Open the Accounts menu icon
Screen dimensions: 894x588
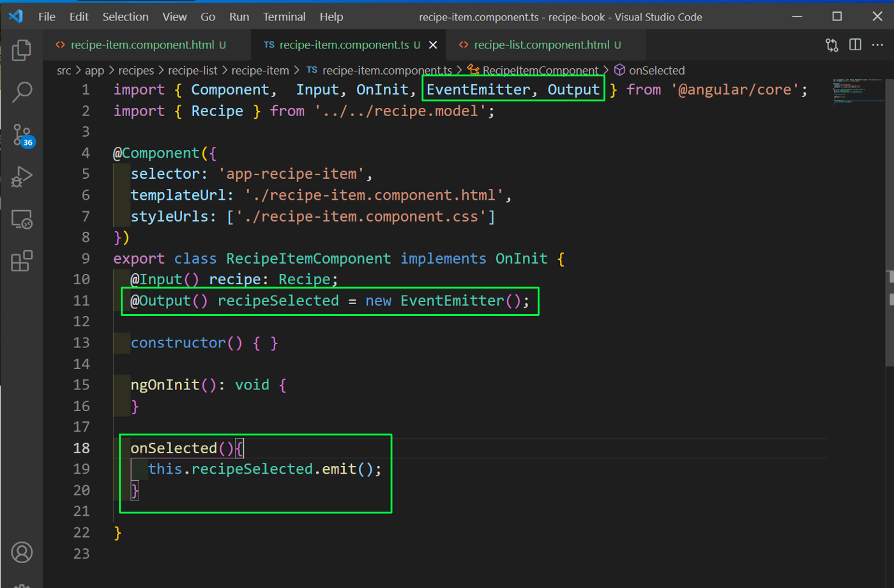(x=22, y=552)
